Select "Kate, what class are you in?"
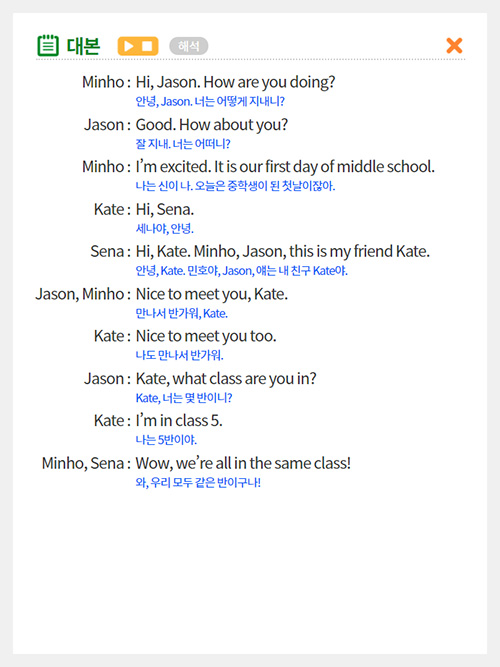This screenshot has width=500, height=667. pos(226,379)
